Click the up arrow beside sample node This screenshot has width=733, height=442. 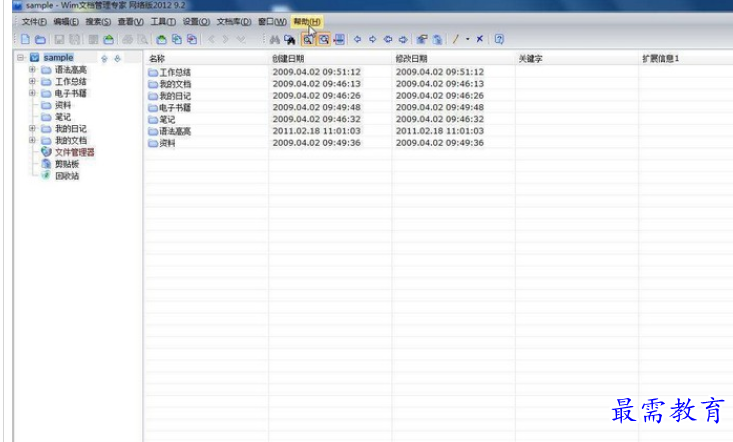point(104,58)
